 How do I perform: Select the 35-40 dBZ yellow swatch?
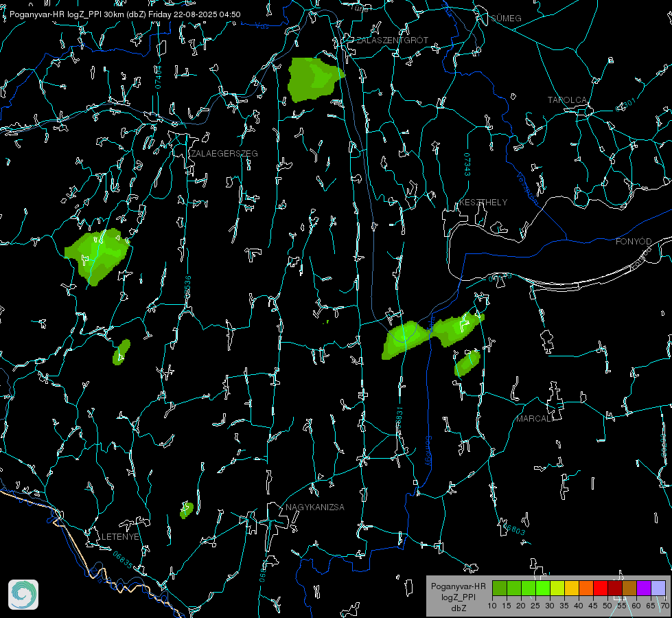coord(572,588)
